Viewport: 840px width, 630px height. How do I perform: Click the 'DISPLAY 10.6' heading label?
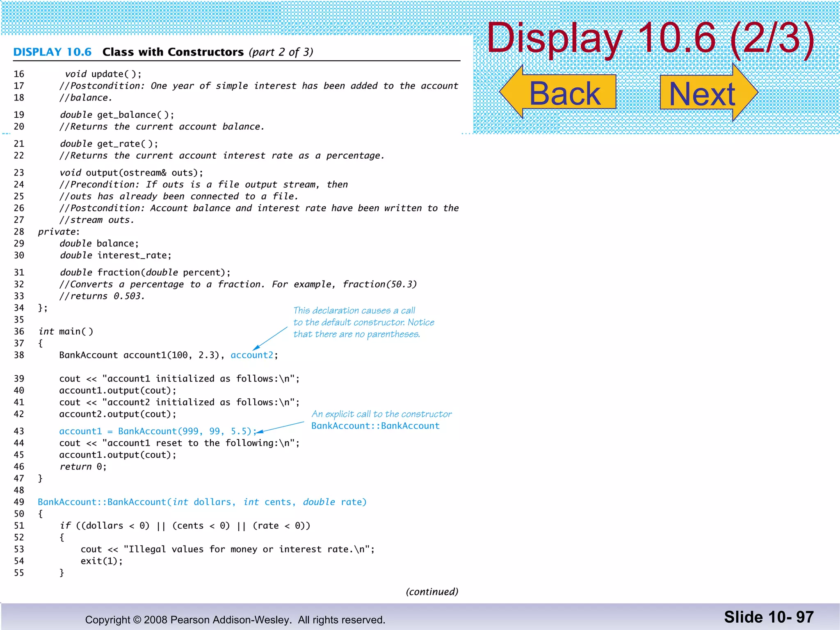(x=52, y=52)
